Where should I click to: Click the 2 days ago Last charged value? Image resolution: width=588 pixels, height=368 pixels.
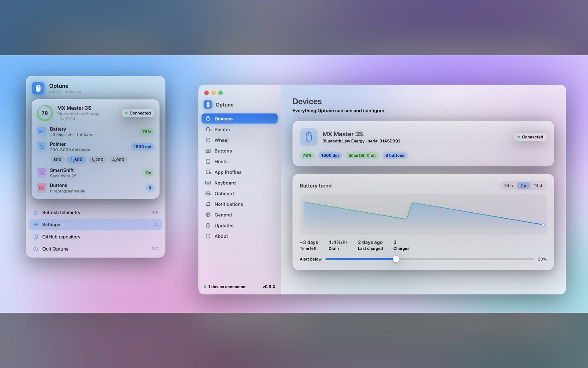(x=370, y=242)
